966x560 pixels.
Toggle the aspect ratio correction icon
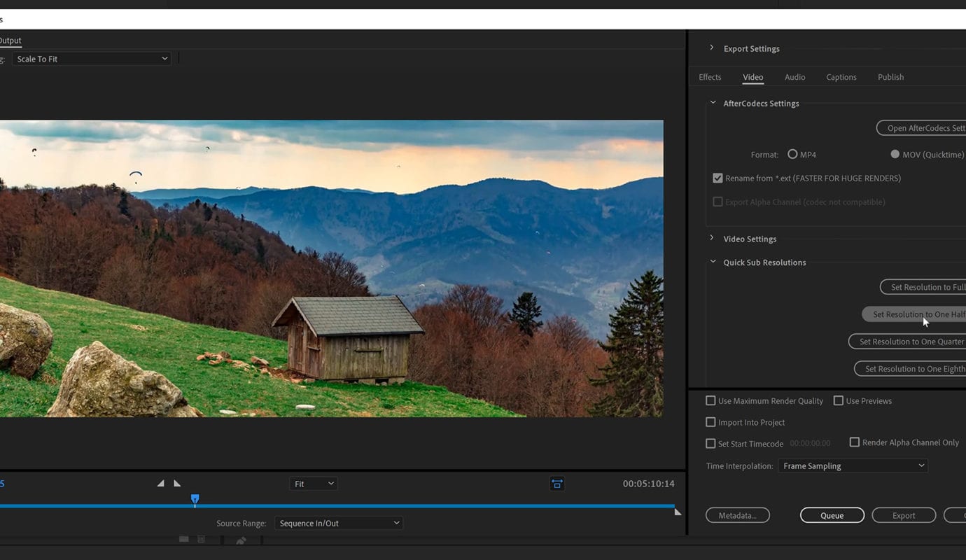556,484
